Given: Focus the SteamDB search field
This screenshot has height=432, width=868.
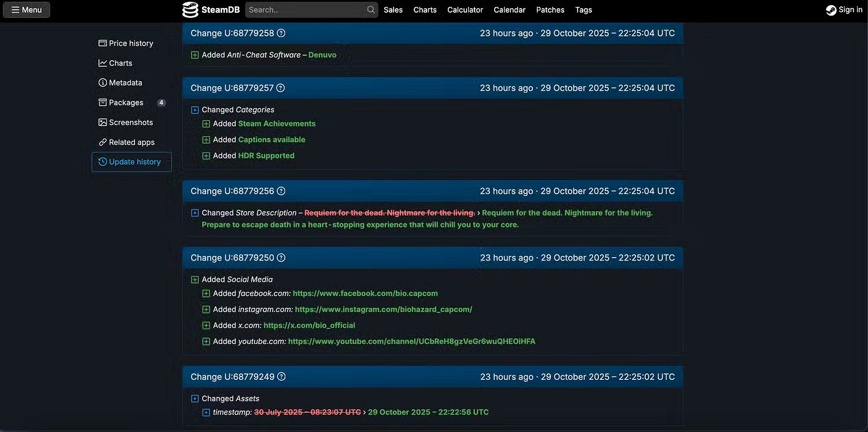Looking at the screenshot, I should (306, 10).
